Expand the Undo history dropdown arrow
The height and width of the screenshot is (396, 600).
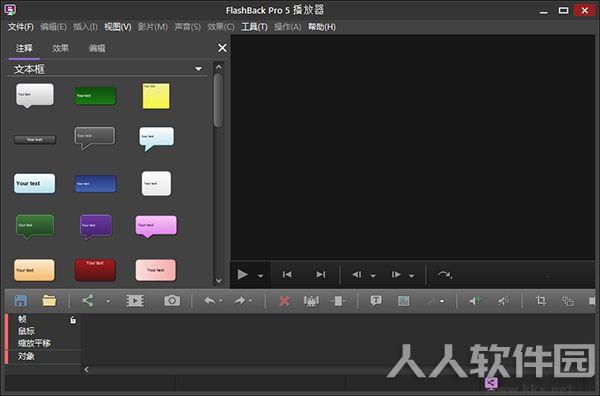[221, 301]
